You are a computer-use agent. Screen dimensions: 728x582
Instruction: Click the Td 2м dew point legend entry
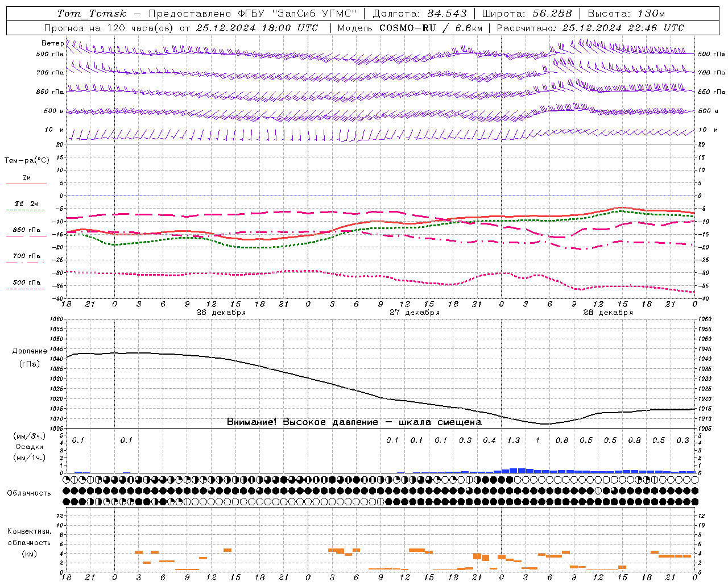coord(26,203)
